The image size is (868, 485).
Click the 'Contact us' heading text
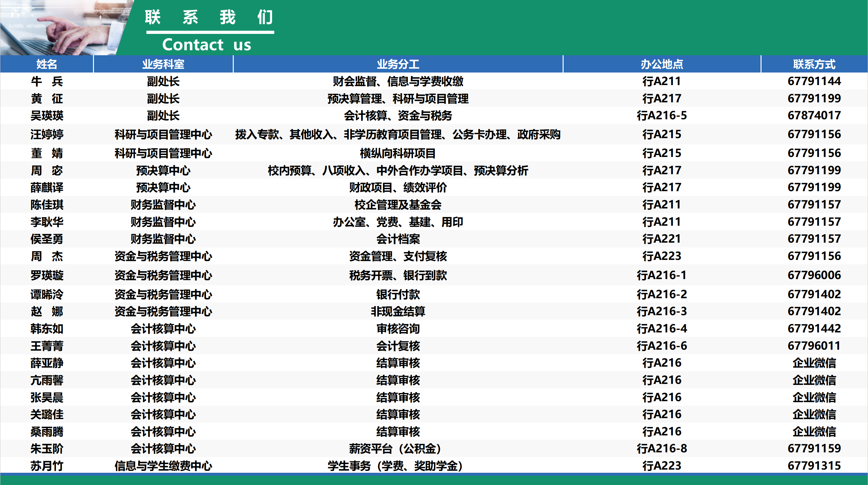[206, 45]
